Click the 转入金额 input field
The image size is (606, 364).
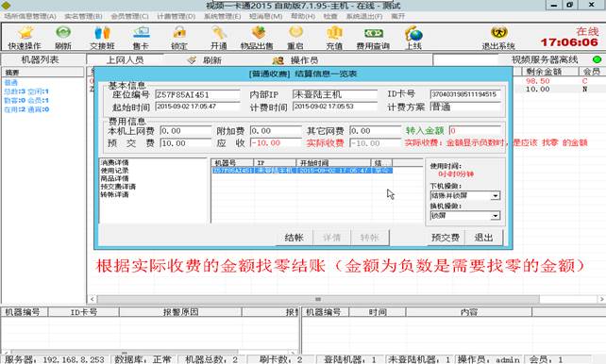pyautogui.click(x=475, y=130)
